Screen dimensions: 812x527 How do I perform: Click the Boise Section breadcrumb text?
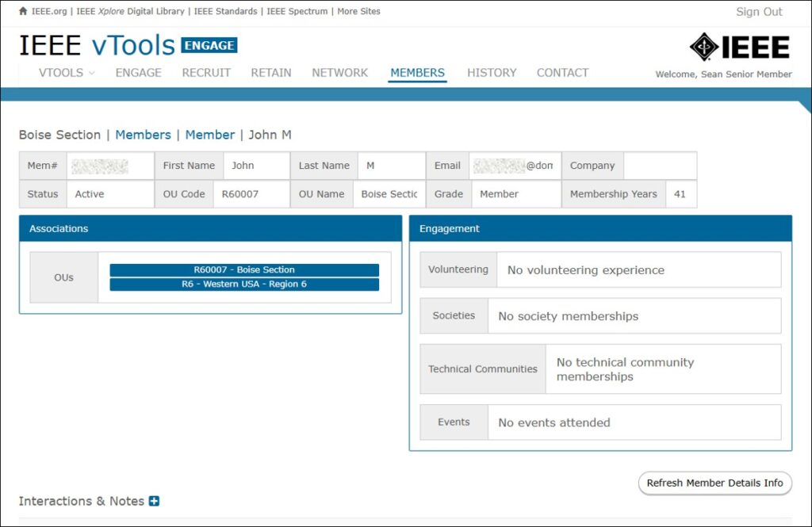[x=59, y=135]
